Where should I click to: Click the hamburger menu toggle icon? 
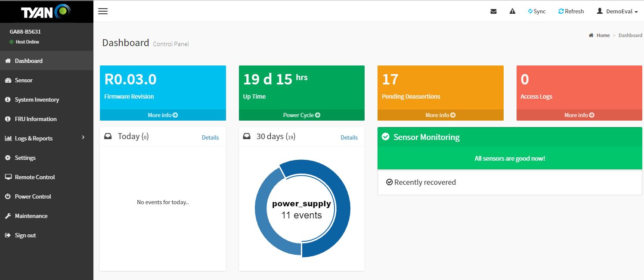102,11
